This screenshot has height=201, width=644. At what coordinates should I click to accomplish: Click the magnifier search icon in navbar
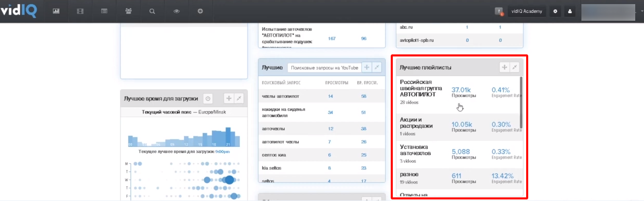[x=152, y=11]
